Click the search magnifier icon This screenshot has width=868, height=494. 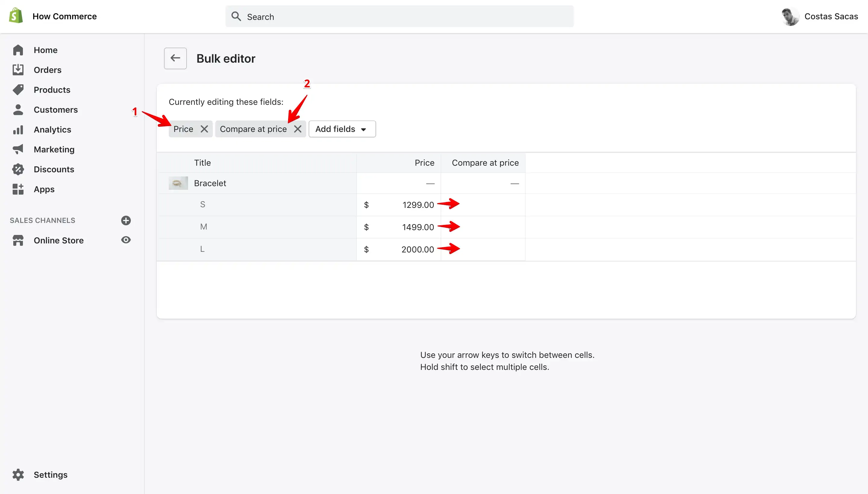pyautogui.click(x=236, y=16)
